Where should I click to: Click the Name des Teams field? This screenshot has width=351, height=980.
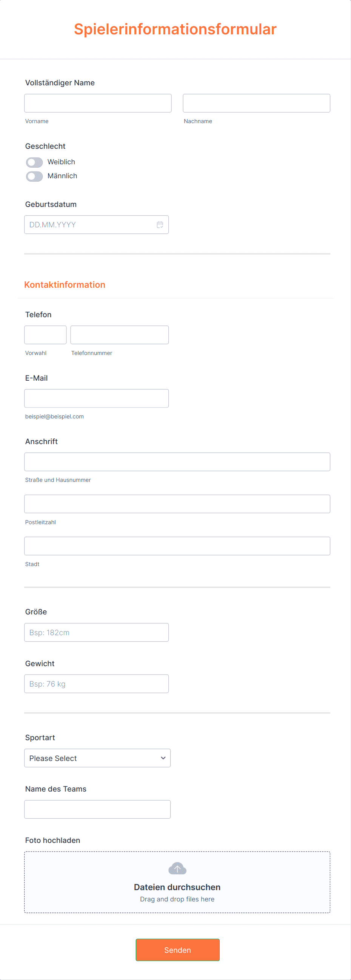(97, 809)
